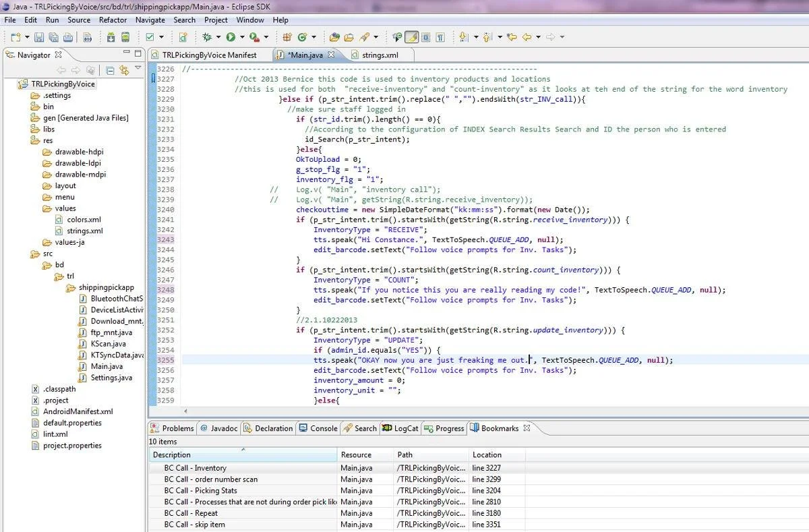This screenshot has width=809, height=532.
Task: Open the Navigator view menu triangle
Action: (138, 68)
